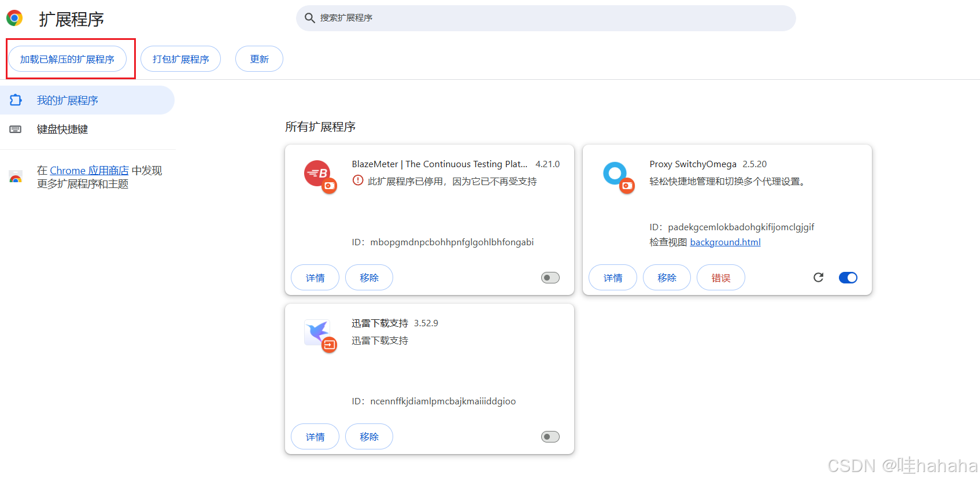Click the 键盘快捷键 keyboard icon
Viewport: 980px width, 483px height.
16,129
